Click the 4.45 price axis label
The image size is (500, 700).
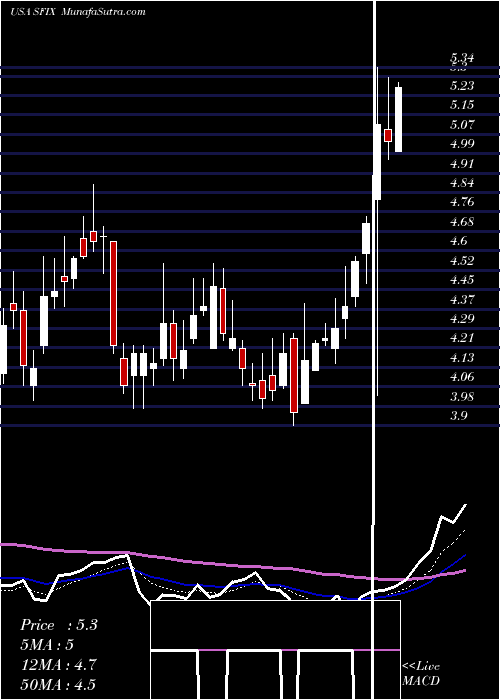point(462,280)
